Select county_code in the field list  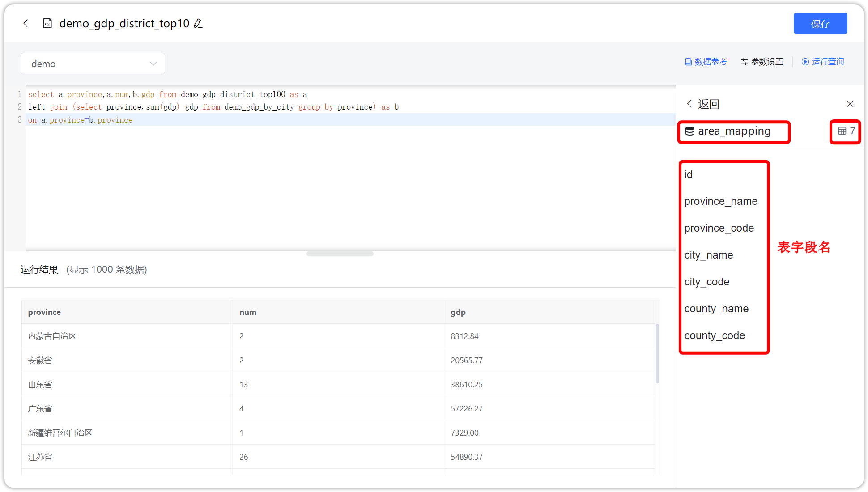click(715, 335)
